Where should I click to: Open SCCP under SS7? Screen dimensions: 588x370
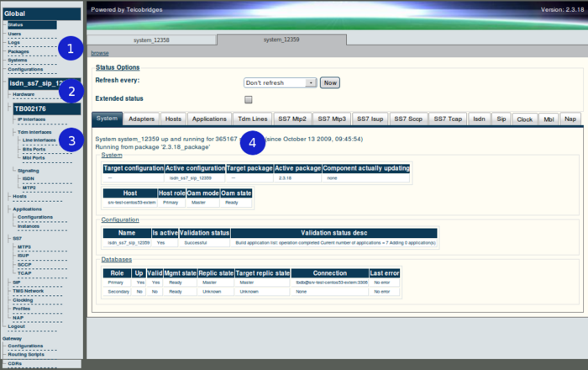(x=24, y=265)
